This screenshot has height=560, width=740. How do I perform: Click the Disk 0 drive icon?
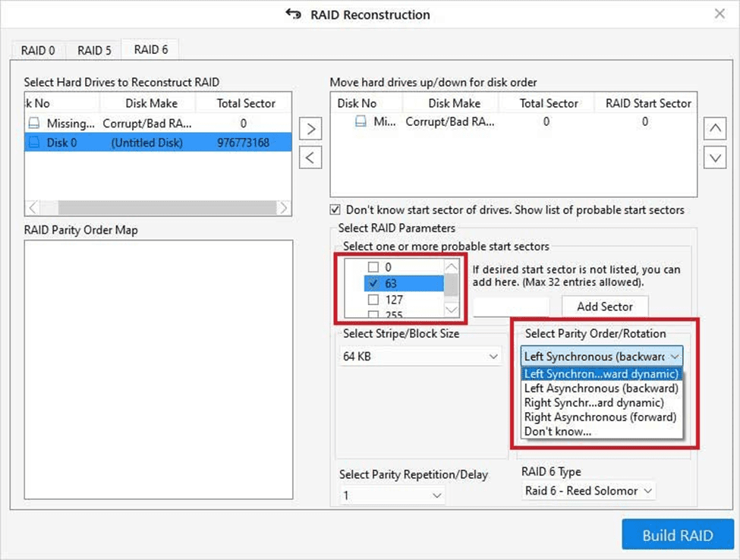click(34, 143)
